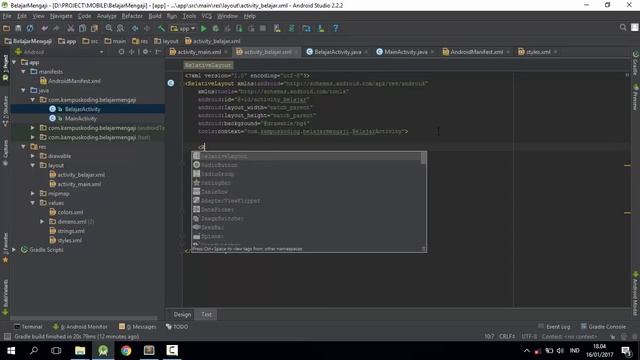Click the Paste toolbar icon
640x360 pixels.
tap(94, 28)
